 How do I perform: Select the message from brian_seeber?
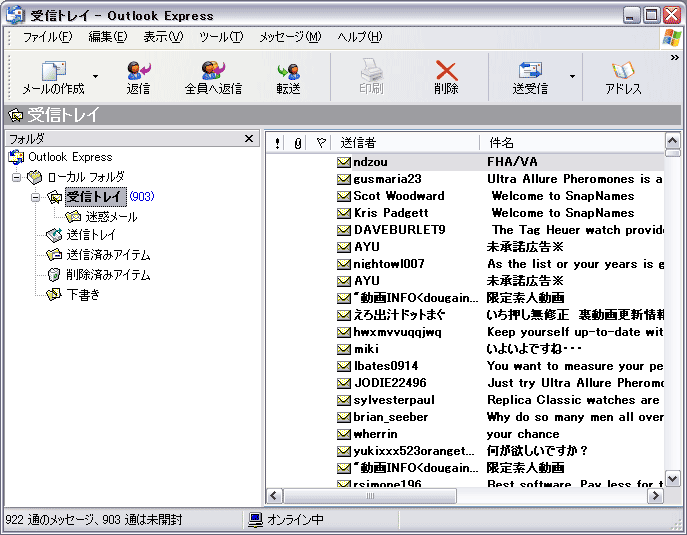tap(465, 417)
